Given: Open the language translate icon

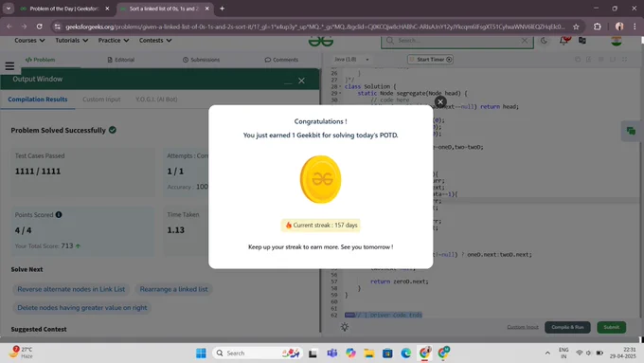Looking at the screenshot, I should pyautogui.click(x=582, y=41).
